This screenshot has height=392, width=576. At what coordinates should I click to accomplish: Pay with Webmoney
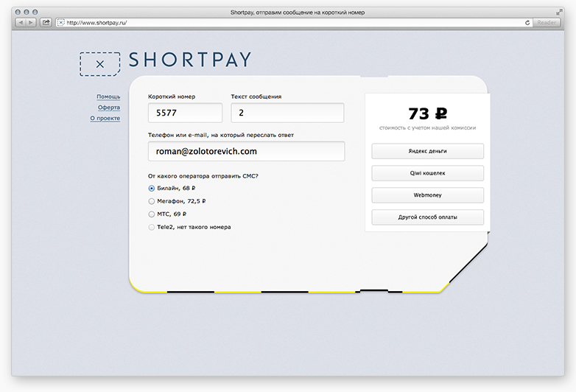click(428, 195)
